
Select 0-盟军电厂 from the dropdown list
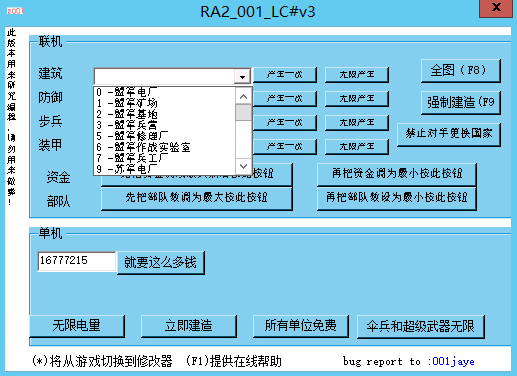165,92
